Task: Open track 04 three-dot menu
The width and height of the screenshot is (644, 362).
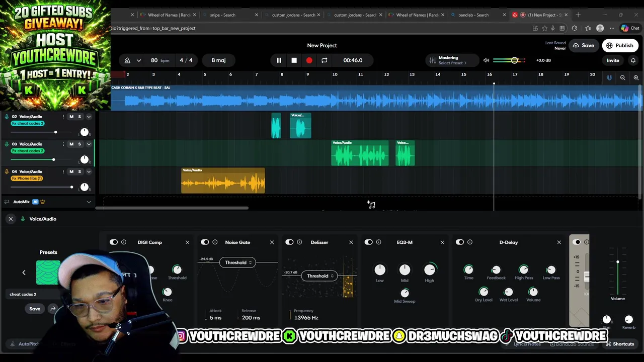Action: click(x=63, y=171)
